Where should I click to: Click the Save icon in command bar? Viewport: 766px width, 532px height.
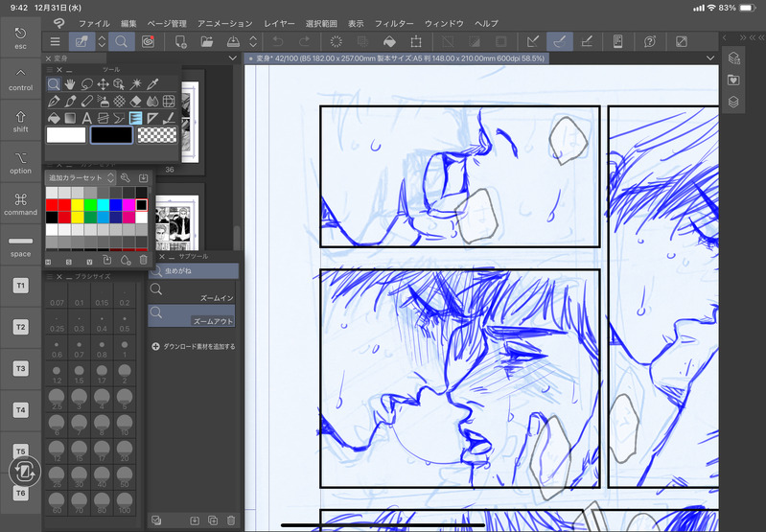[x=233, y=41]
